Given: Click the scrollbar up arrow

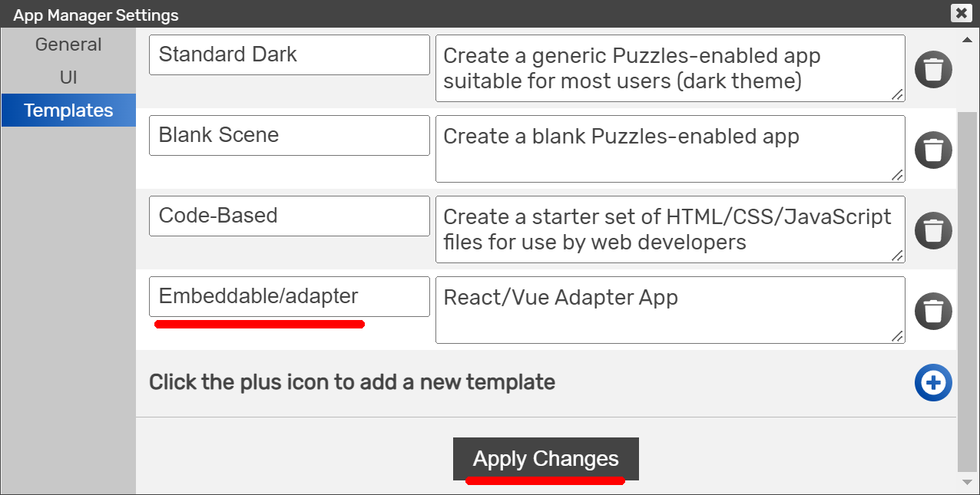Looking at the screenshot, I should pyautogui.click(x=968, y=38).
